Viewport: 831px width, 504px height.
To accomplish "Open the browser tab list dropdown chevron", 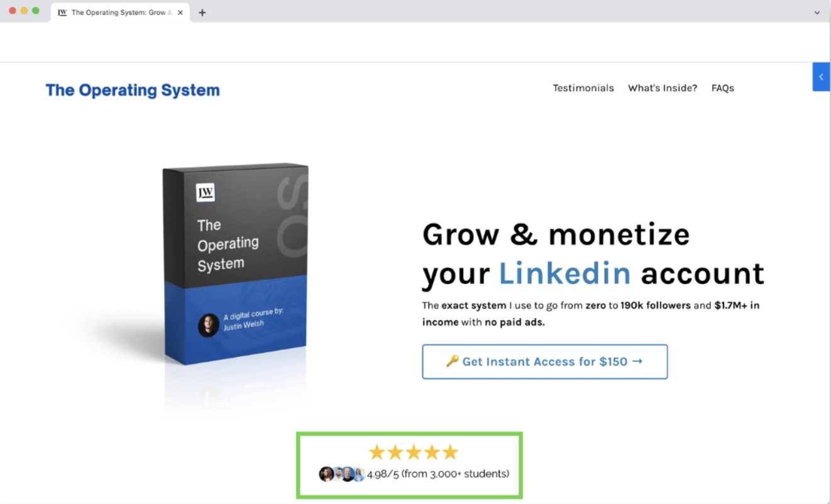I will 816,12.
